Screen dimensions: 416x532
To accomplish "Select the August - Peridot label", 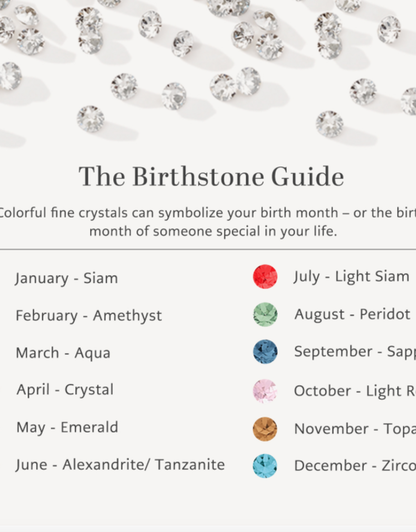I will click(x=352, y=314).
